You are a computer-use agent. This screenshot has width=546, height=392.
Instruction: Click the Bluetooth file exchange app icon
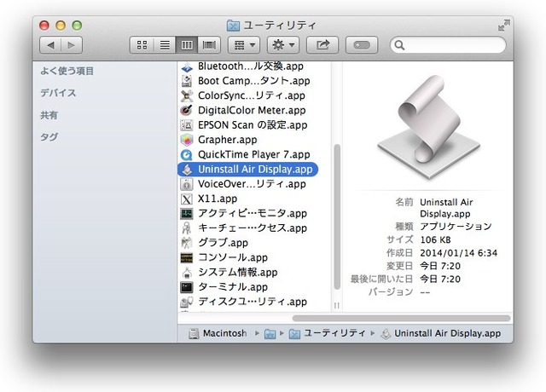pos(187,66)
